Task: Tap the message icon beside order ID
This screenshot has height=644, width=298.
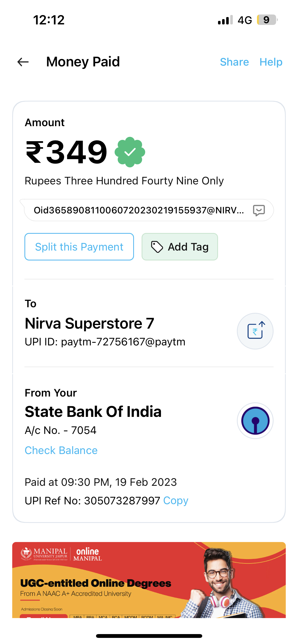Action: tap(259, 210)
